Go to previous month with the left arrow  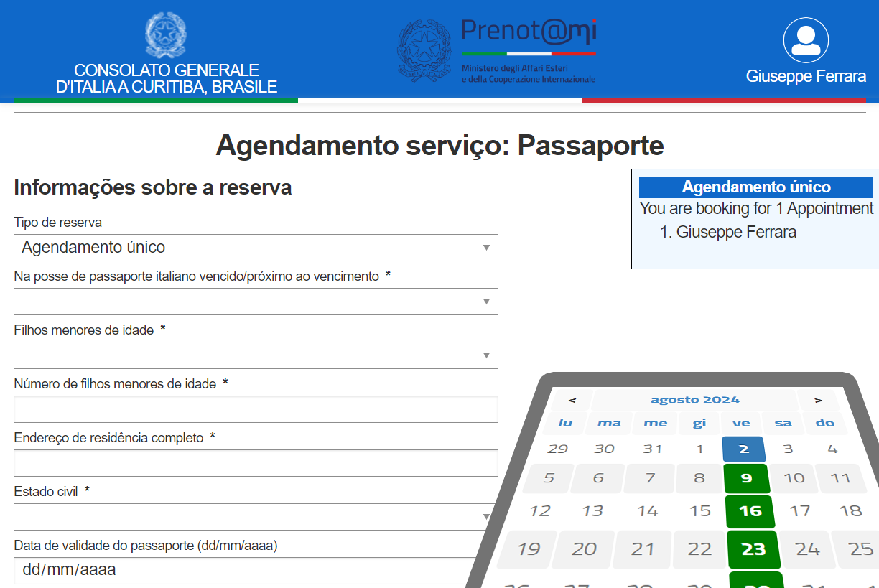[x=572, y=398]
